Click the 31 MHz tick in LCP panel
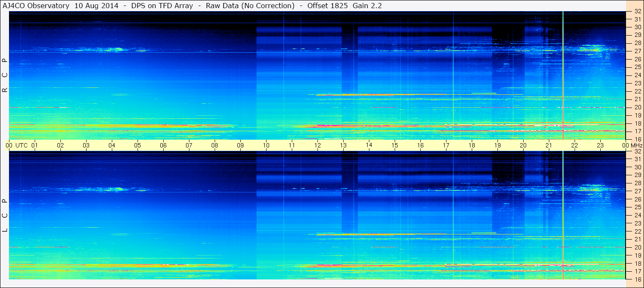The image size is (644, 288). [x=638, y=159]
